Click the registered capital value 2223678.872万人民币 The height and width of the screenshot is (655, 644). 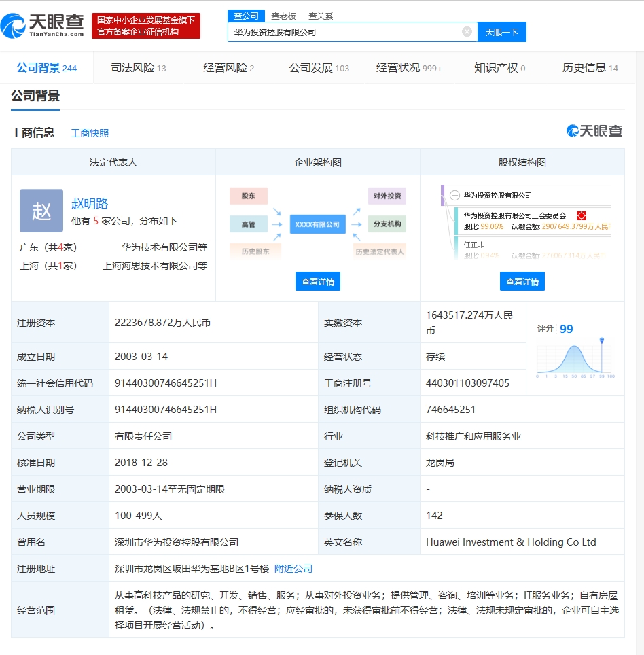(x=162, y=323)
